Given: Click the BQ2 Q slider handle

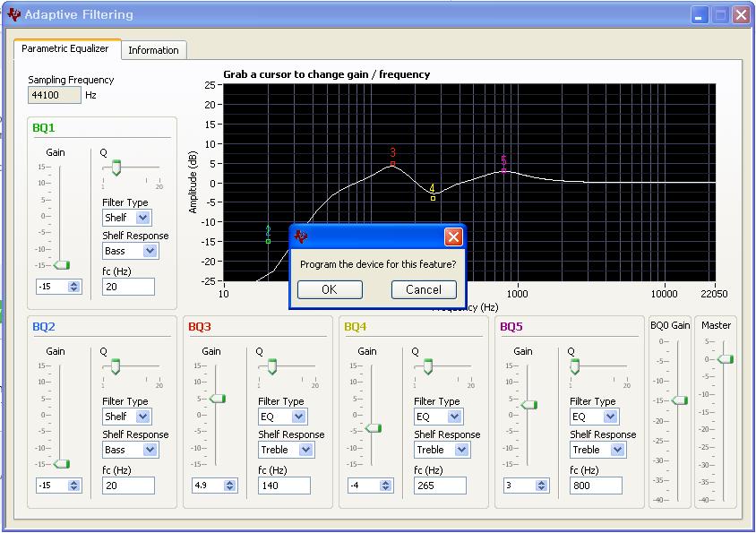Looking at the screenshot, I should click(116, 366).
